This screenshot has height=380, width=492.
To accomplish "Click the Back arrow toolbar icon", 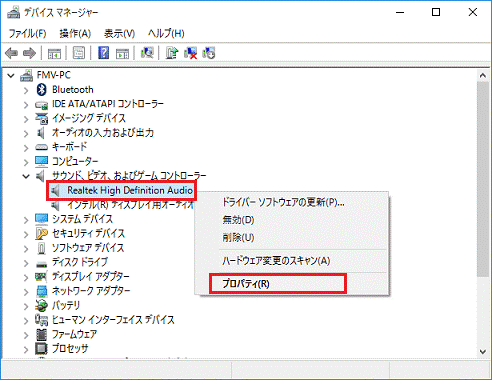I will 12,53.
